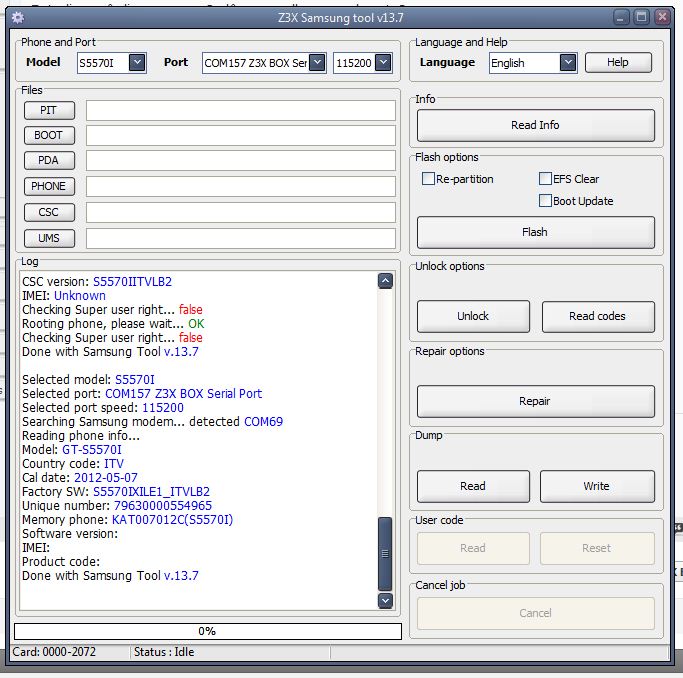Screen dimensions: 683x678
Task: Click the 0% progress bar
Action: (208, 631)
